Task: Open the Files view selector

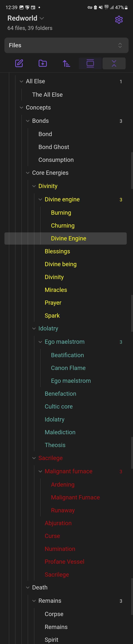Action: click(x=66, y=45)
